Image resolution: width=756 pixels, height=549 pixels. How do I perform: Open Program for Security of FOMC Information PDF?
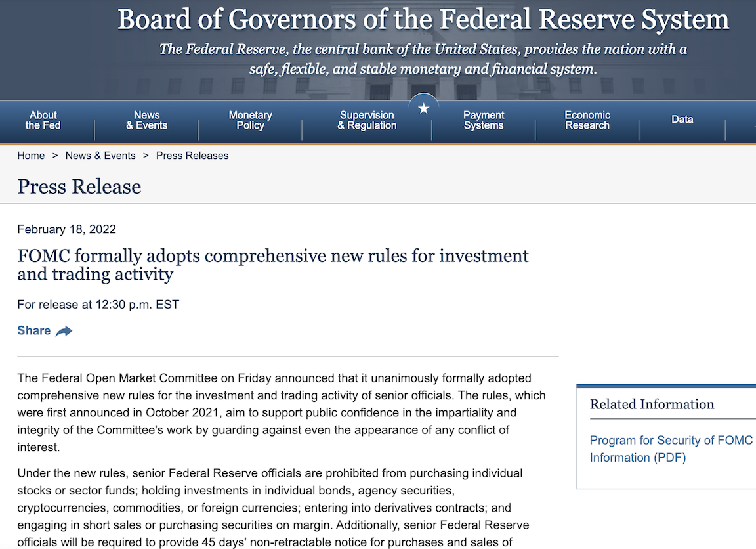tap(671, 449)
